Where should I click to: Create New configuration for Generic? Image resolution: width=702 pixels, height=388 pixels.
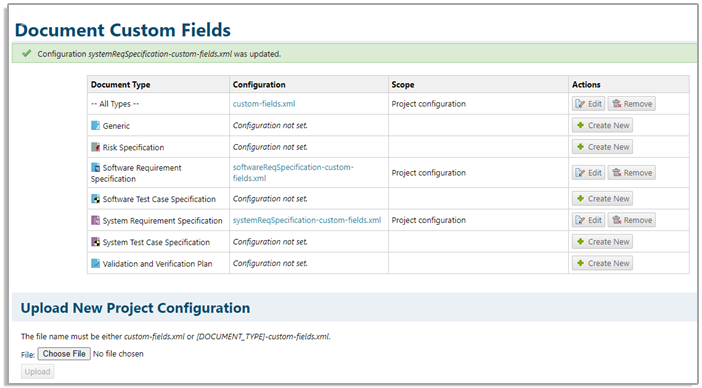pos(602,125)
